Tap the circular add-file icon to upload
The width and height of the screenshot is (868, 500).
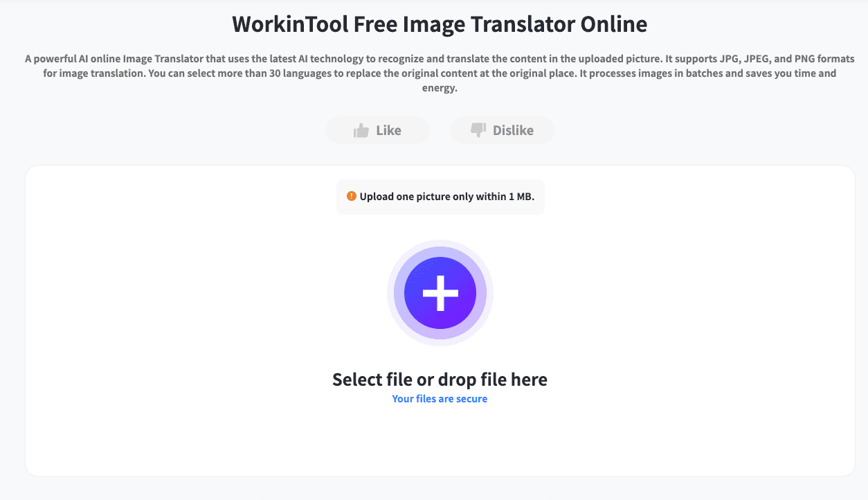click(440, 293)
